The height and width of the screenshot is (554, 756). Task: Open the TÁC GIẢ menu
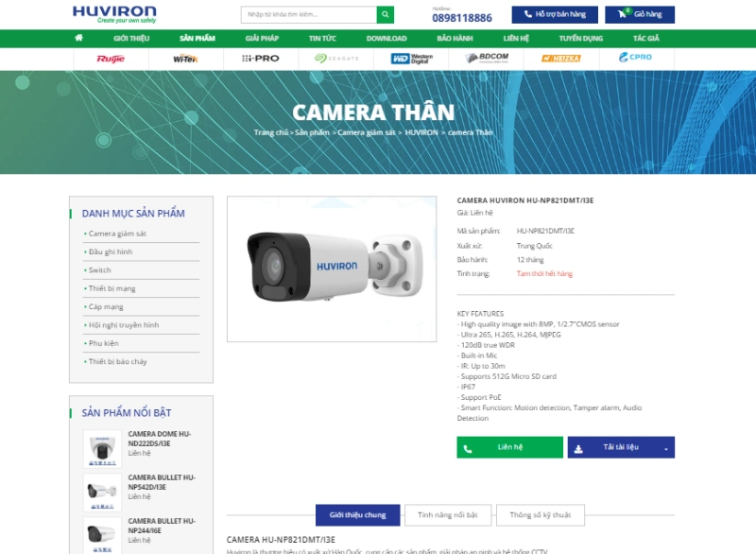(x=646, y=39)
